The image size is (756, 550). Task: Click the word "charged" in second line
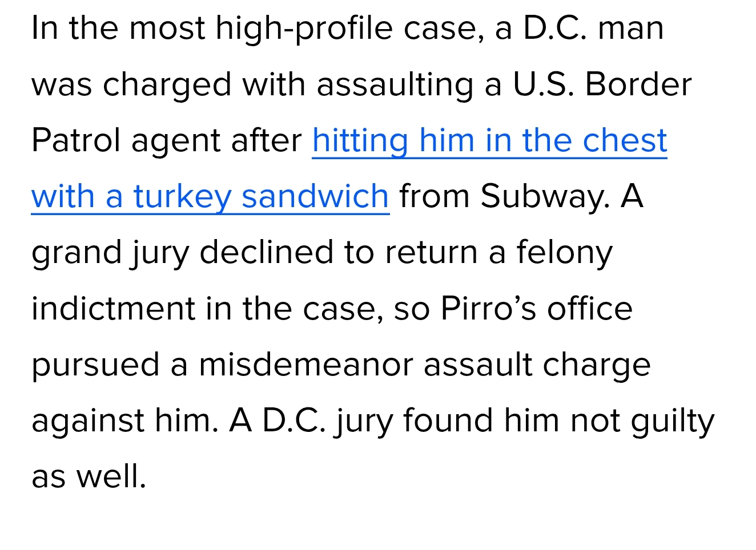click(x=167, y=84)
